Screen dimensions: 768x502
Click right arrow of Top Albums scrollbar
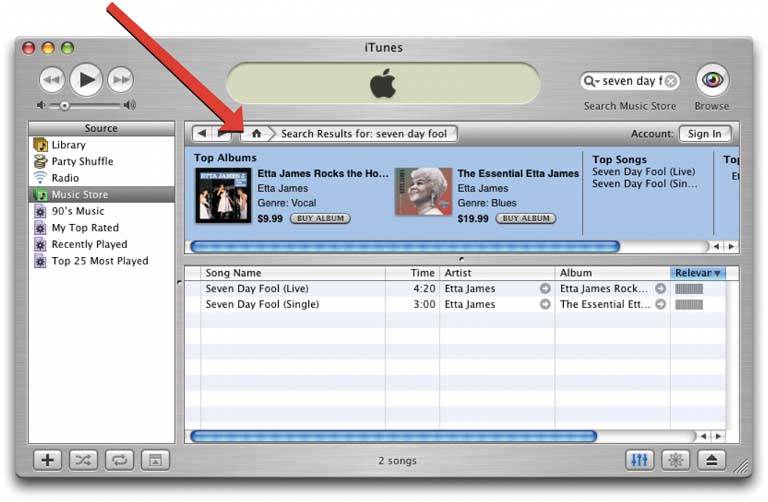tap(731, 246)
